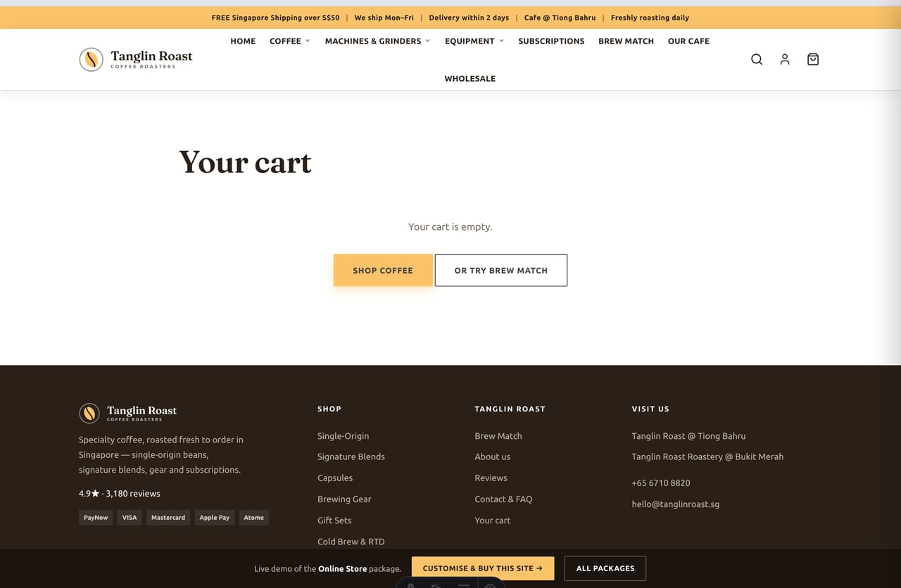Expand the Equipment menu chevron
This screenshot has width=901, height=588.
pyautogui.click(x=501, y=41)
